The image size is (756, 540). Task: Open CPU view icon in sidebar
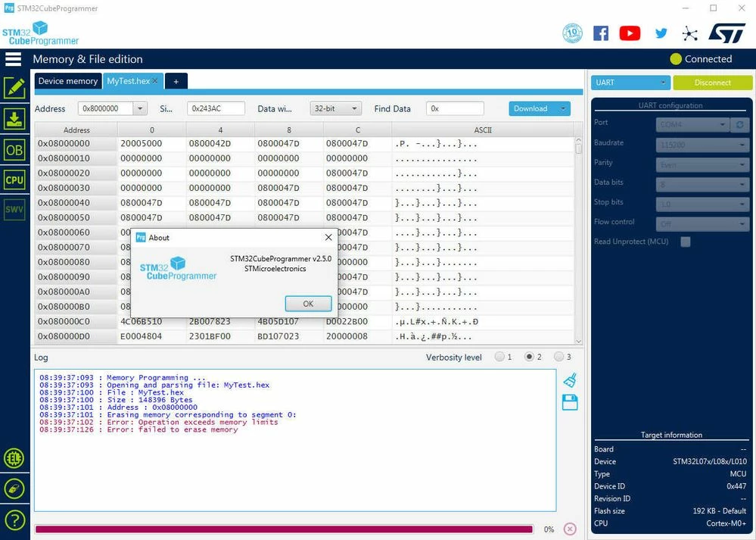point(14,180)
